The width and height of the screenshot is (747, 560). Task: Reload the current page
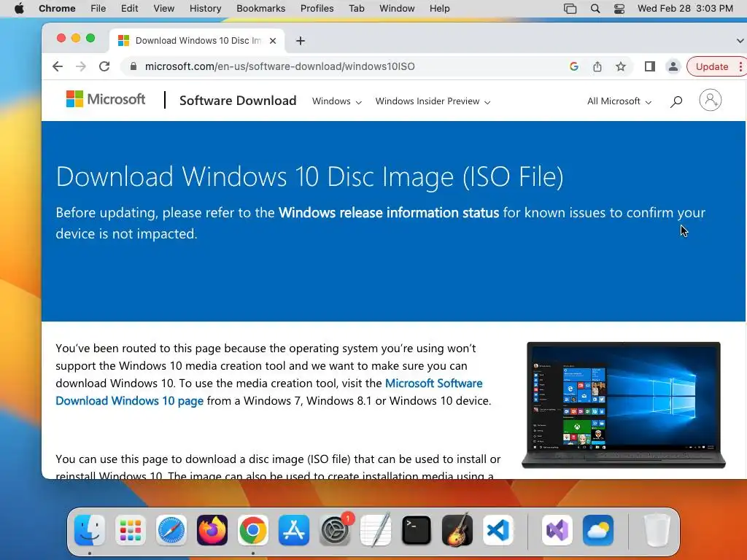(x=104, y=66)
